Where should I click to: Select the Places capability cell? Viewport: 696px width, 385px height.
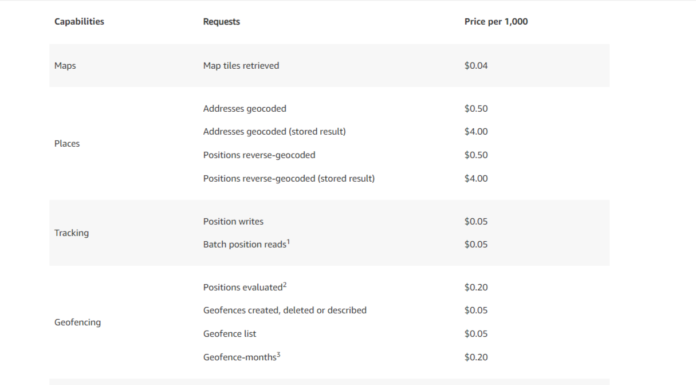pos(67,143)
